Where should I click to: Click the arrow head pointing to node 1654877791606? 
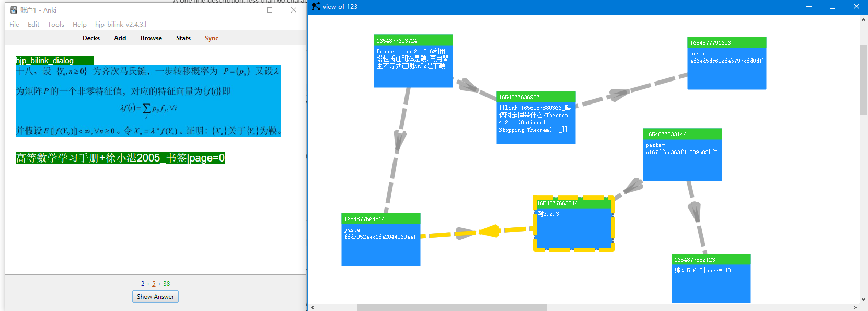tap(618, 95)
